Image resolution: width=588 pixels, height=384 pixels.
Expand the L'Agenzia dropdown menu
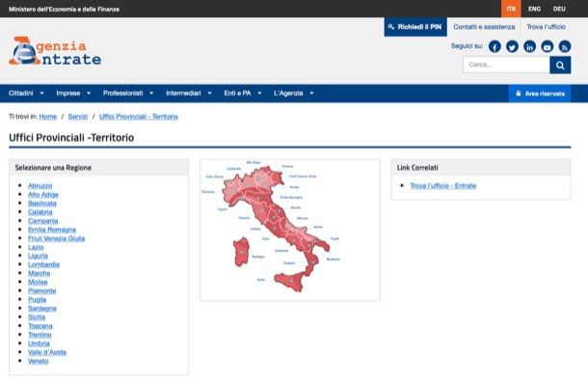click(x=294, y=93)
